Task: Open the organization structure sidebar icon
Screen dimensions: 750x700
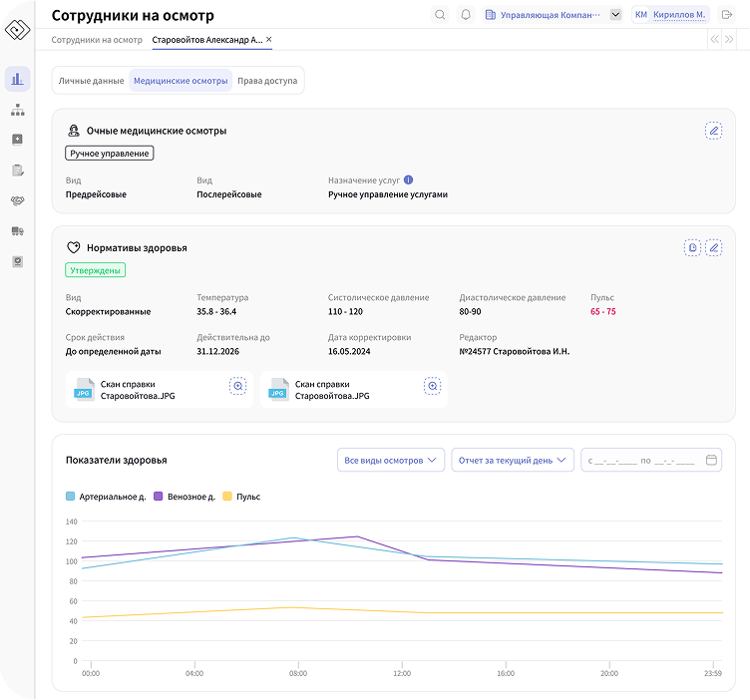Action: click(x=17, y=110)
